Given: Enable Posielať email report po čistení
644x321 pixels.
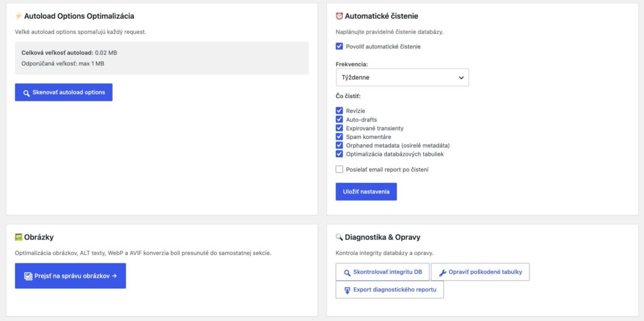Looking at the screenshot, I should pos(339,169).
